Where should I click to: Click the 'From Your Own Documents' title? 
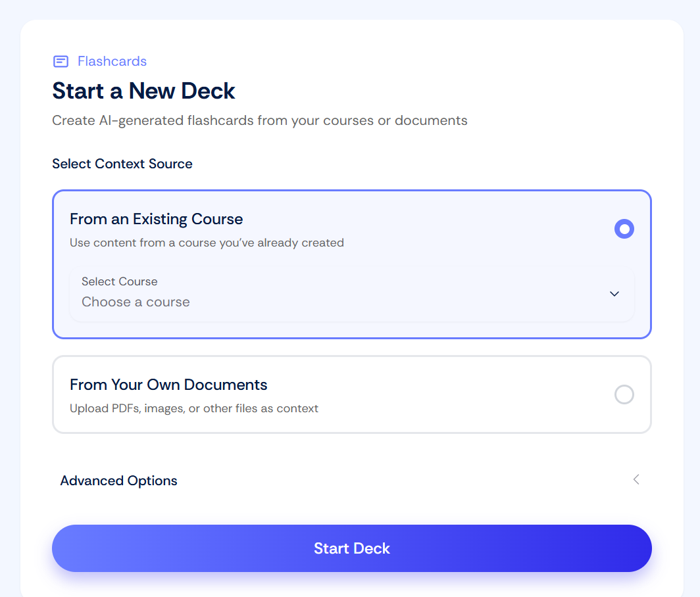click(x=168, y=385)
